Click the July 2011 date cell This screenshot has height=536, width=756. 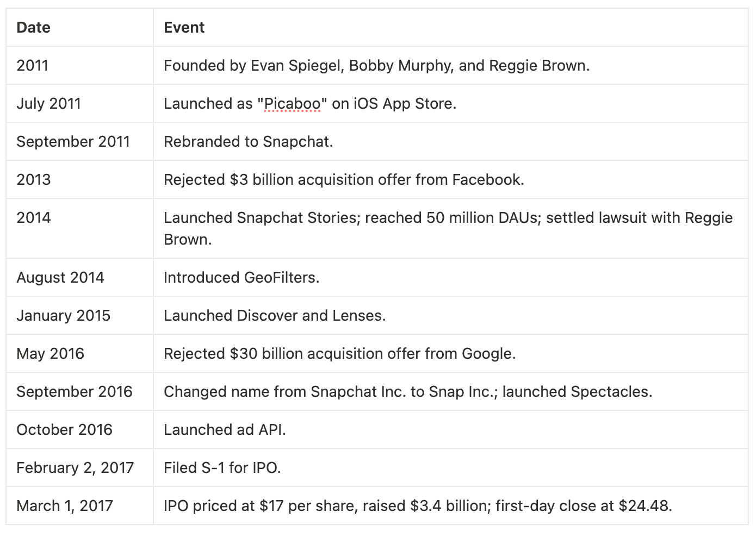pyautogui.click(x=79, y=103)
